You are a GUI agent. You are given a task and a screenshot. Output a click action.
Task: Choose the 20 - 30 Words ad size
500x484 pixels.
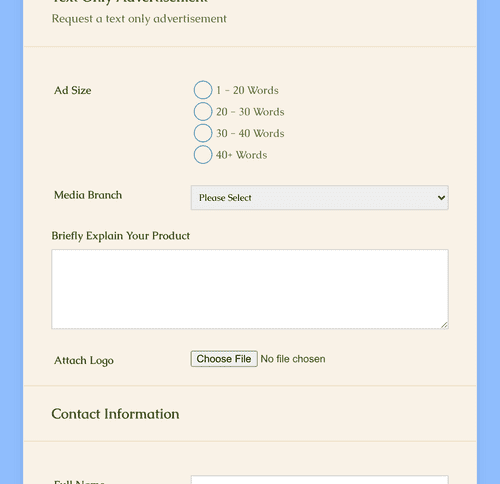point(203,111)
